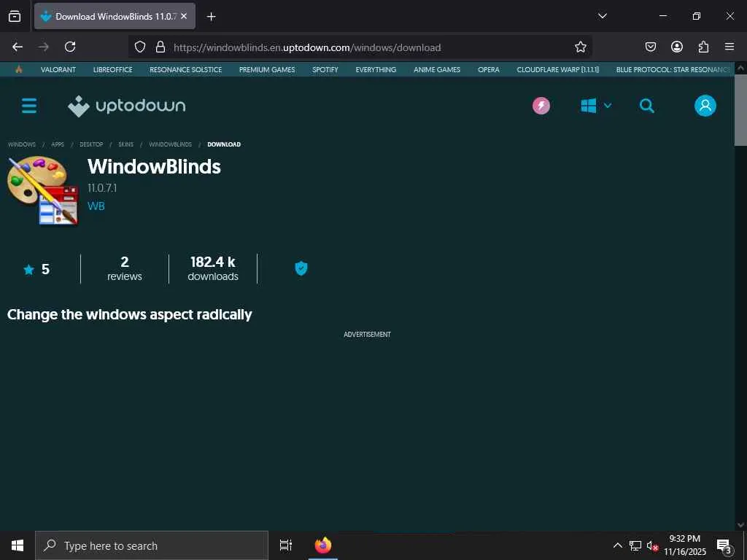Click the Firefox taskbar icon
Screen dimensions: 747x560
coord(323,545)
